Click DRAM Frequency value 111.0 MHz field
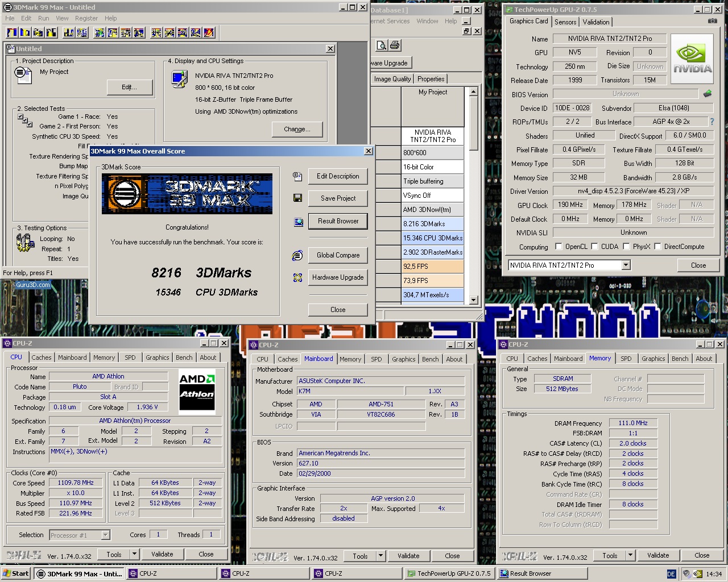Viewport: 728px width, 582px height. (x=633, y=423)
